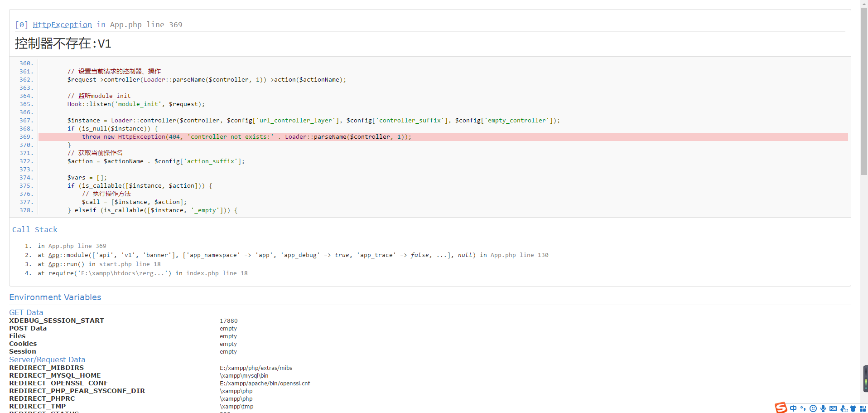Click the GET Data section heading
Image resolution: width=868 pixels, height=413 pixels.
click(x=26, y=312)
